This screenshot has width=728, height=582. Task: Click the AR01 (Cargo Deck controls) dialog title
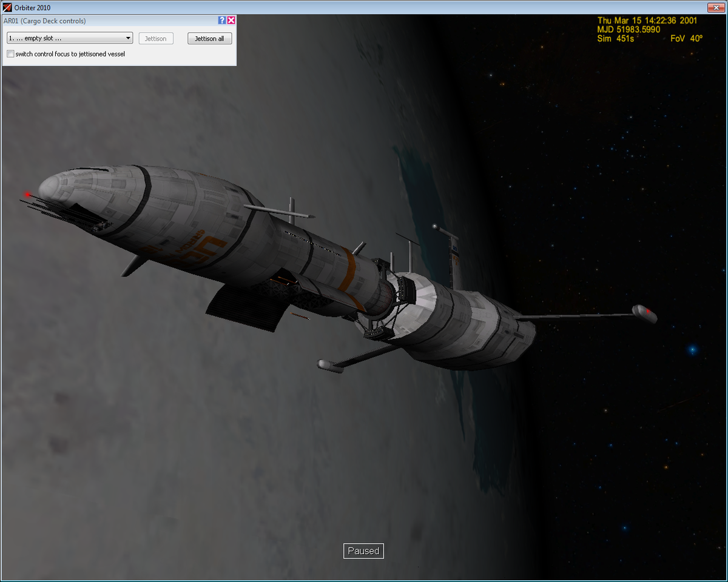pos(45,21)
